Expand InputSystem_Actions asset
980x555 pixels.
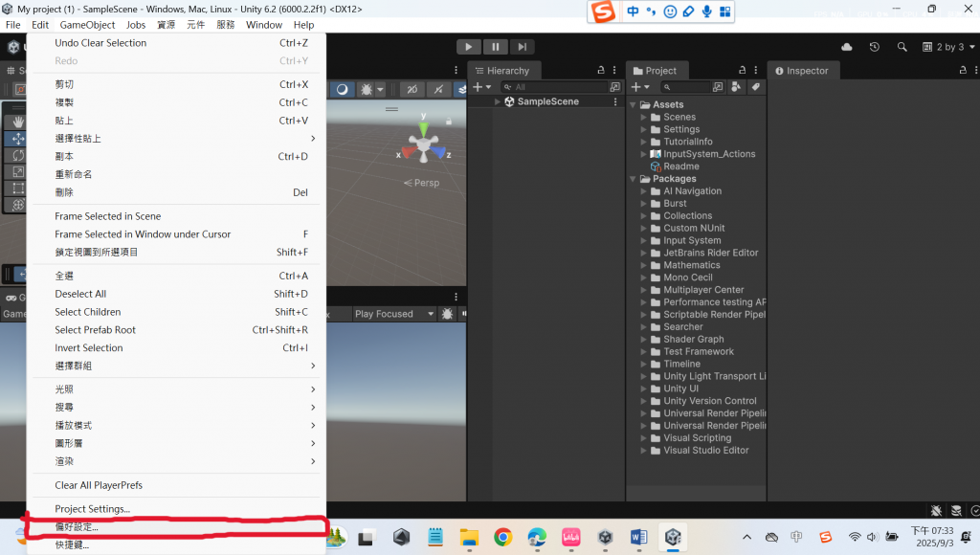tap(644, 154)
